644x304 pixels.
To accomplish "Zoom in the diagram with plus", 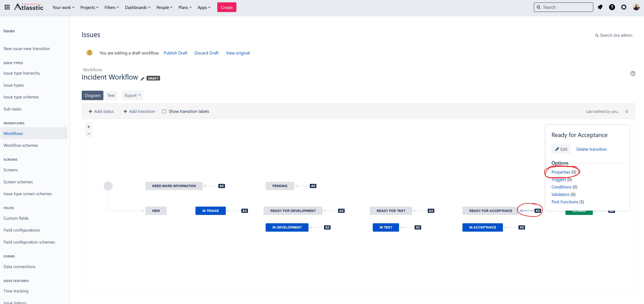I will pyautogui.click(x=88, y=127).
